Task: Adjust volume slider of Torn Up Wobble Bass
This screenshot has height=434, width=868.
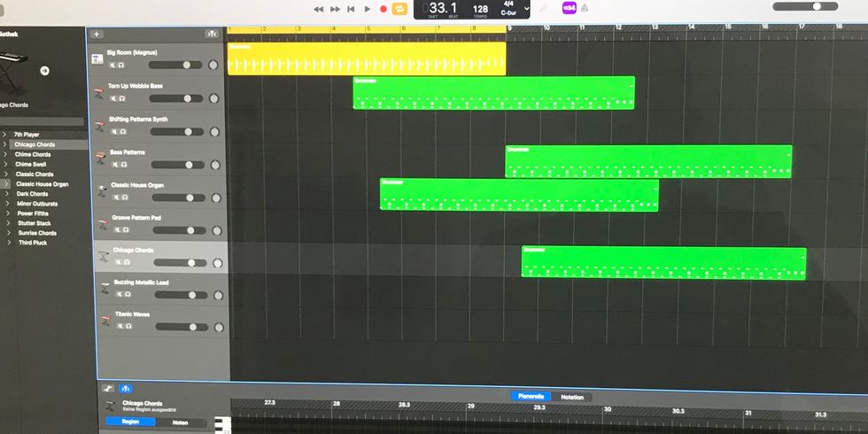Action: [176, 98]
